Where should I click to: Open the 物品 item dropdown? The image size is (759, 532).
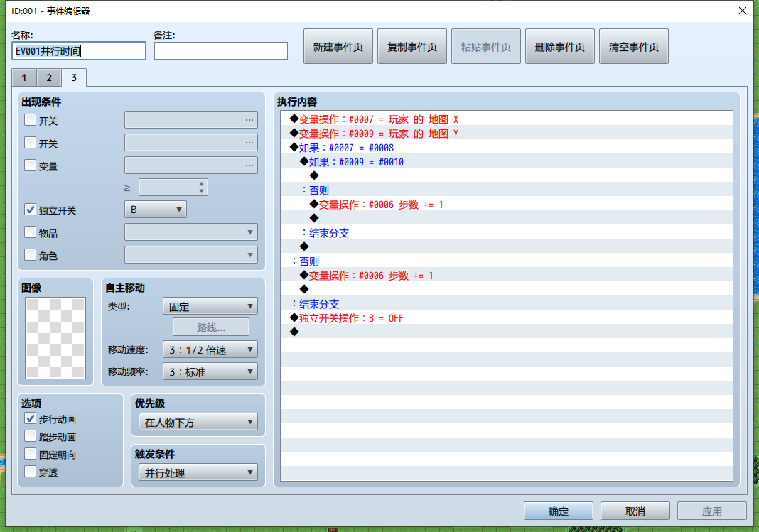coord(190,232)
